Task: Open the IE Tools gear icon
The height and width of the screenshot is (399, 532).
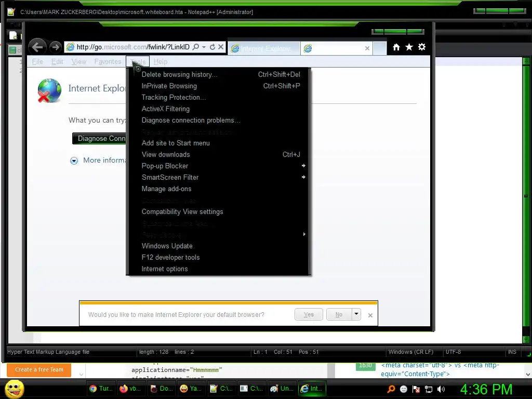Action: (x=422, y=47)
